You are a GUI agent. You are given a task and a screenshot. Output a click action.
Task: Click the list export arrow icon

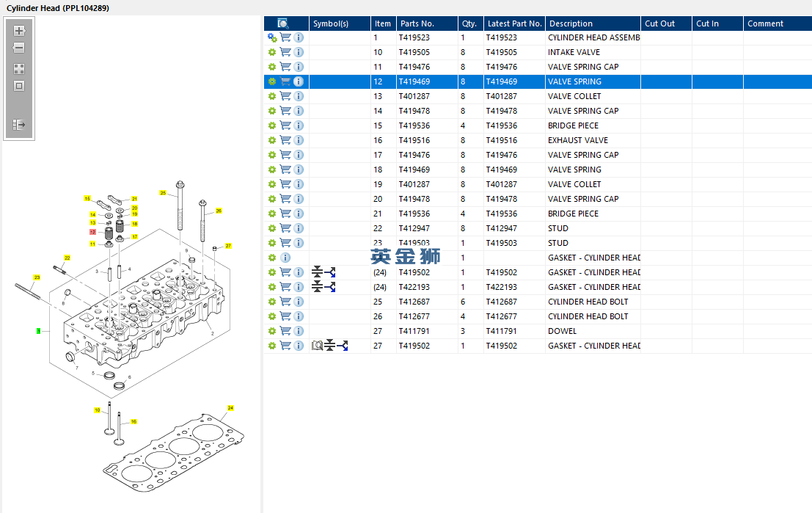19,125
